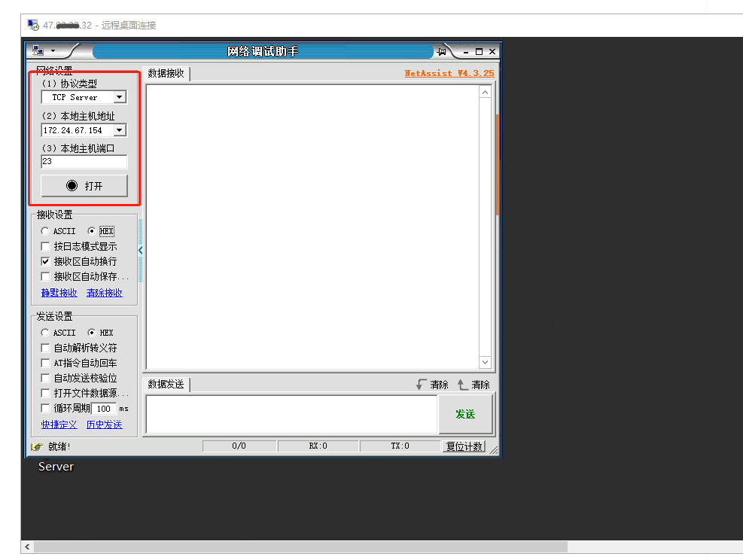
Task: Click the TX:0 status counter
Action: tap(400, 446)
